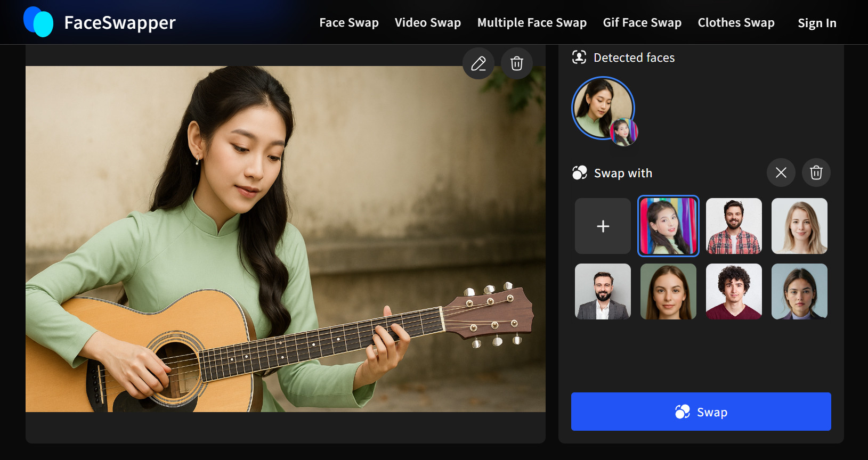The width and height of the screenshot is (868, 460).
Task: Click the FaceSwapper logo icon
Action: (x=38, y=22)
